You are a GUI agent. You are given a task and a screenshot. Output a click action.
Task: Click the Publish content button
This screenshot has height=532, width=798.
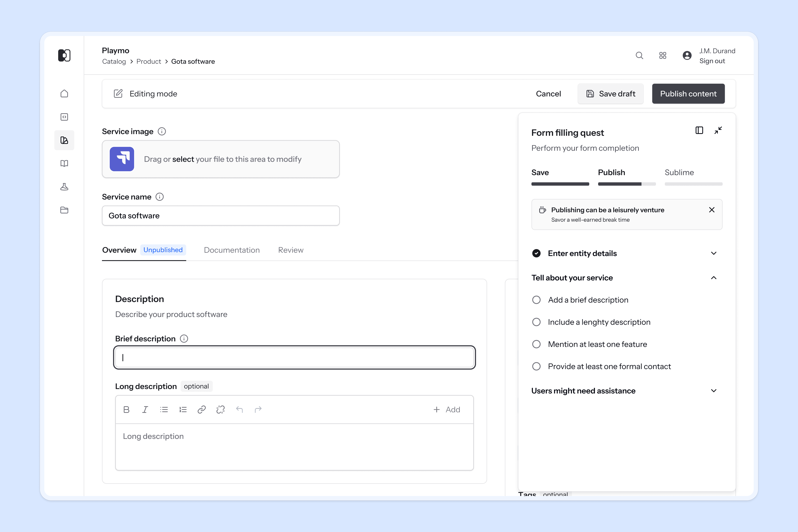(688, 94)
